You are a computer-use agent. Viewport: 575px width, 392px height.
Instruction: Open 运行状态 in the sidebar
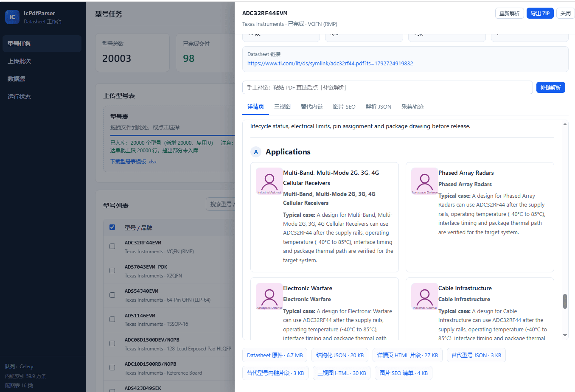[42, 97]
